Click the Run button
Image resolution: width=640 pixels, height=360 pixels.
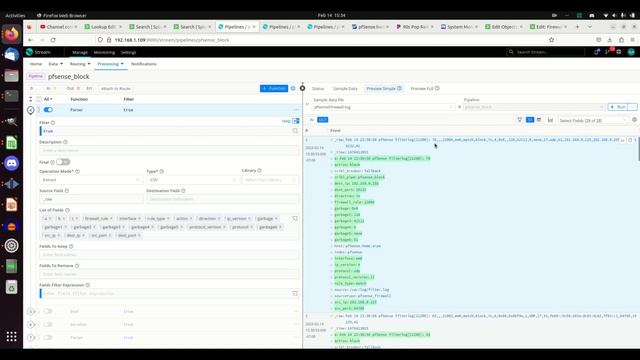618,107
